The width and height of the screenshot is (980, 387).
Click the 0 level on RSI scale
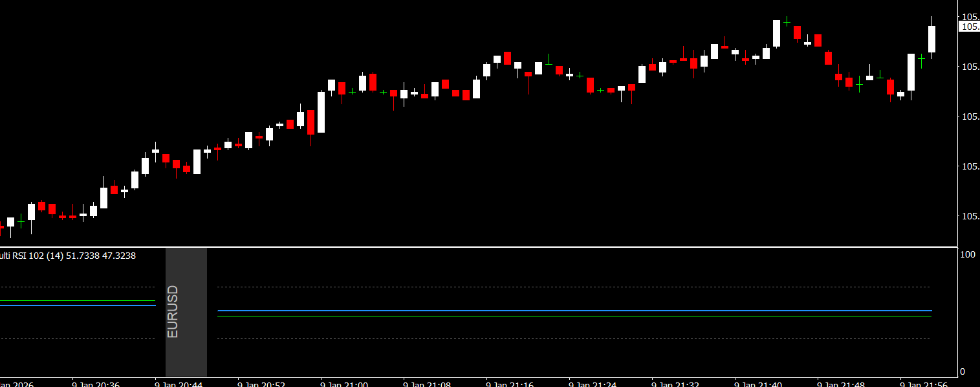click(963, 371)
